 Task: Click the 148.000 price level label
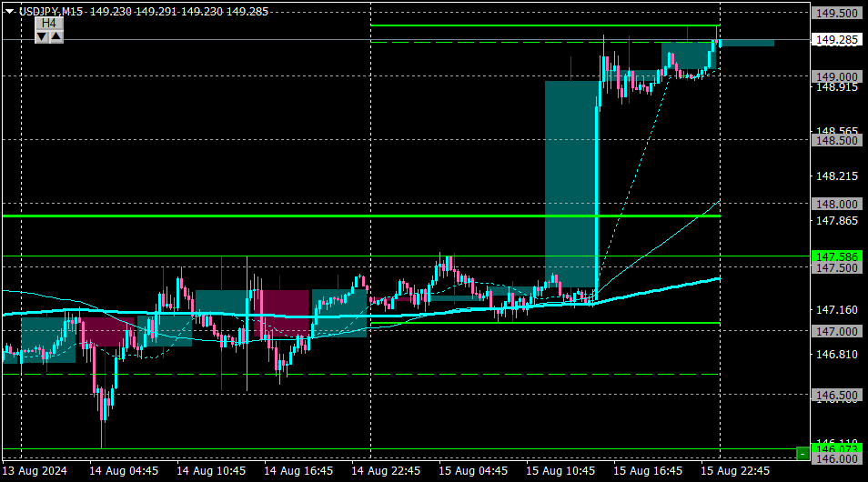point(837,205)
